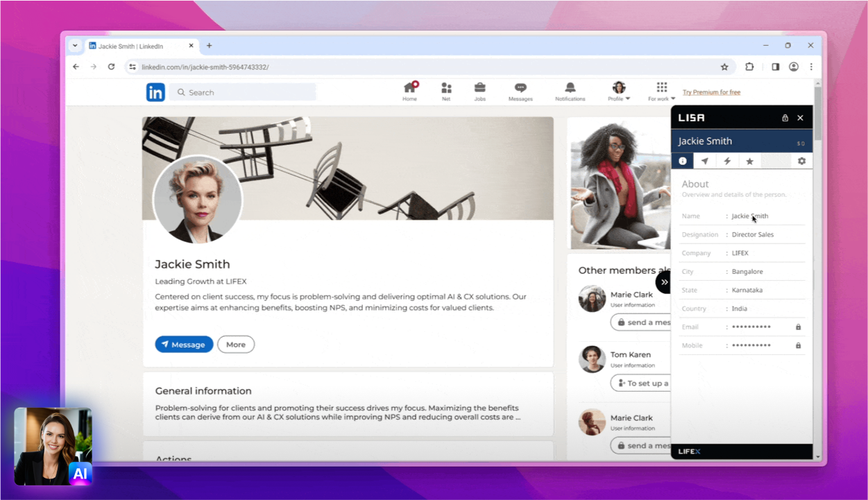The height and width of the screenshot is (500, 868).
Task: Click Leading Growth at LIFEX headline
Action: tap(201, 282)
